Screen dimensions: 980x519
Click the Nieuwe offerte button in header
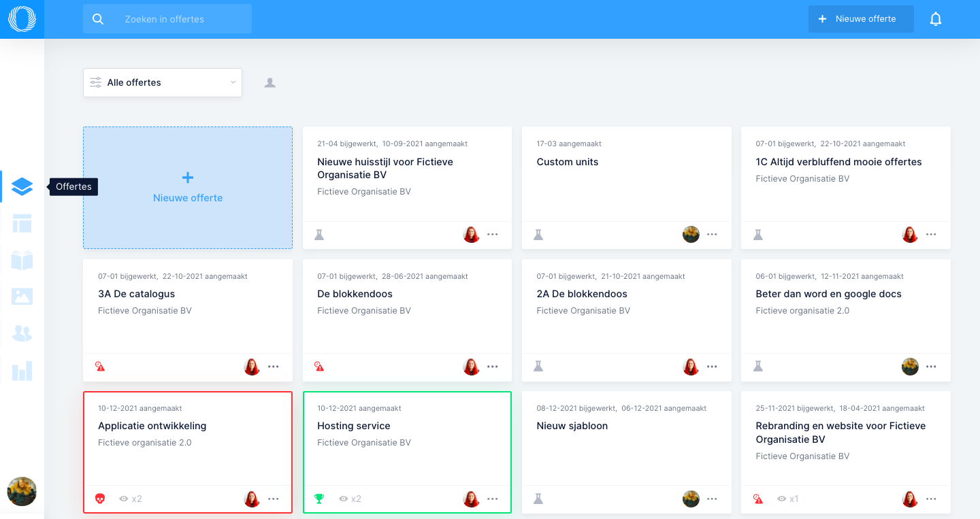tap(861, 19)
